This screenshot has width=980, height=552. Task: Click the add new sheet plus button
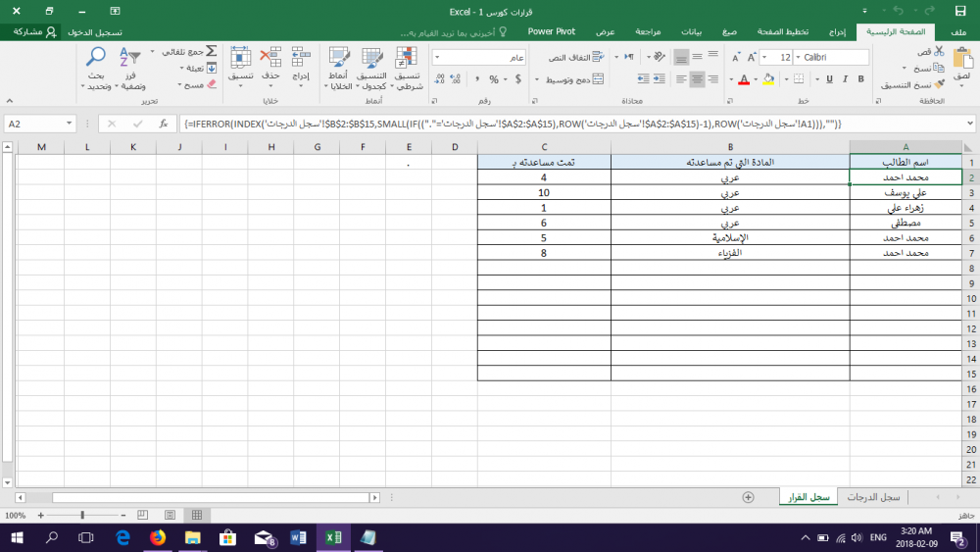coord(749,497)
